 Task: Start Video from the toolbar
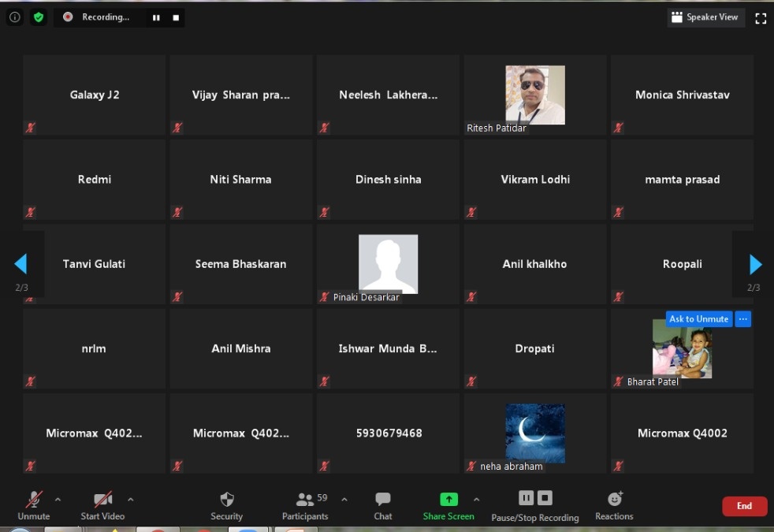(102, 505)
